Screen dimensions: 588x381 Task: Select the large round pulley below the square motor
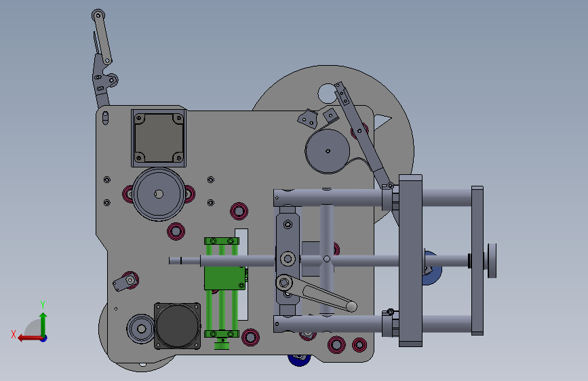[159, 194]
